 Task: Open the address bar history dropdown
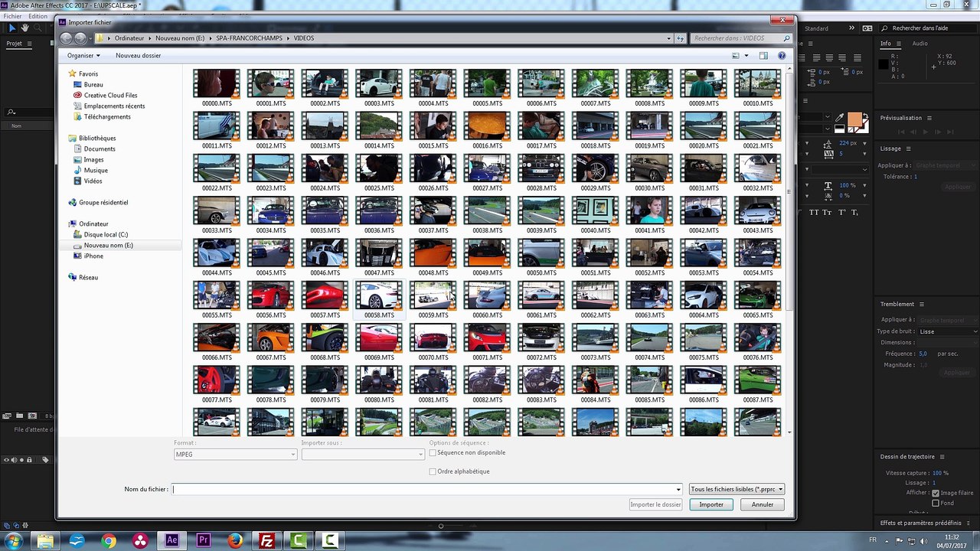click(669, 38)
